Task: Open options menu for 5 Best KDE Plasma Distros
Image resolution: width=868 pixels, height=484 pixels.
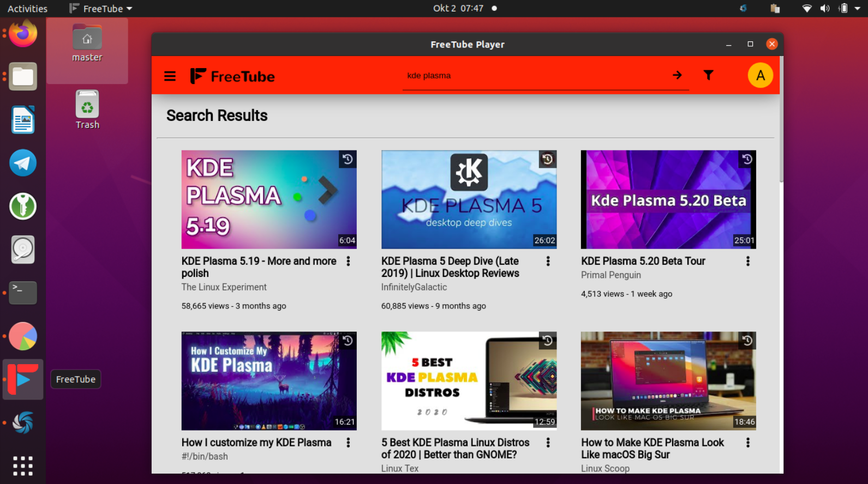Action: tap(548, 443)
